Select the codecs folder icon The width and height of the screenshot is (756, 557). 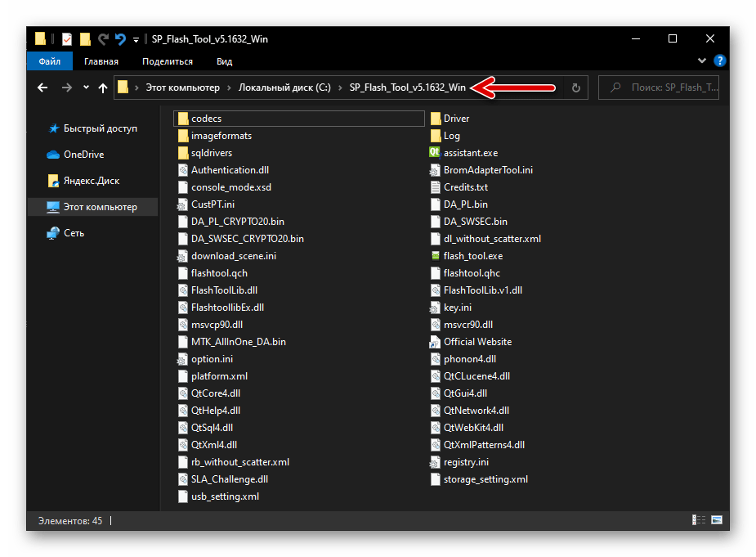click(183, 119)
